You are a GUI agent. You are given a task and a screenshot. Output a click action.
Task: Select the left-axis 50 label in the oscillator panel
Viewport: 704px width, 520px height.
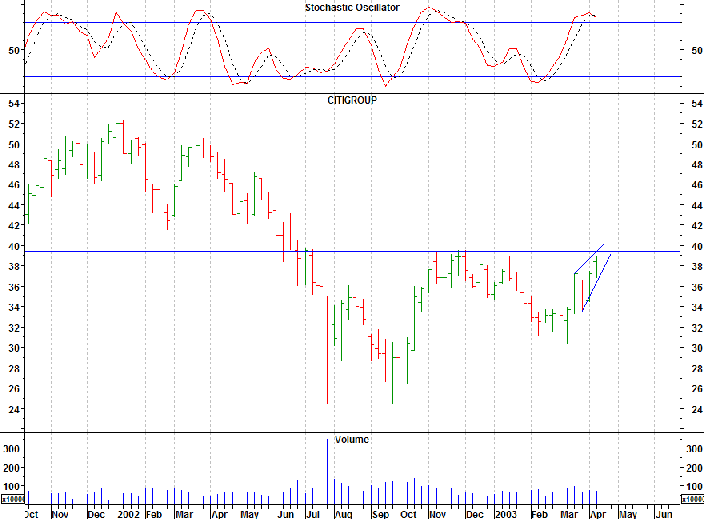(14, 50)
